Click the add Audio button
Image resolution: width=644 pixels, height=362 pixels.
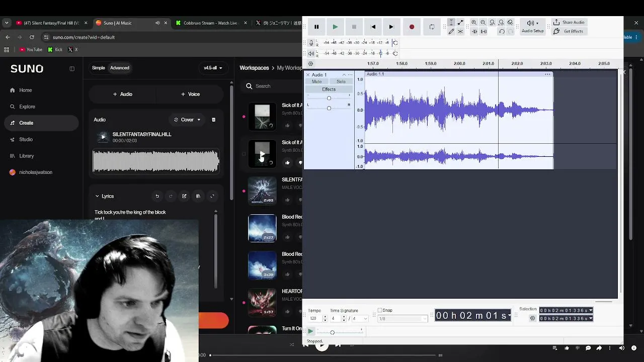click(x=123, y=94)
